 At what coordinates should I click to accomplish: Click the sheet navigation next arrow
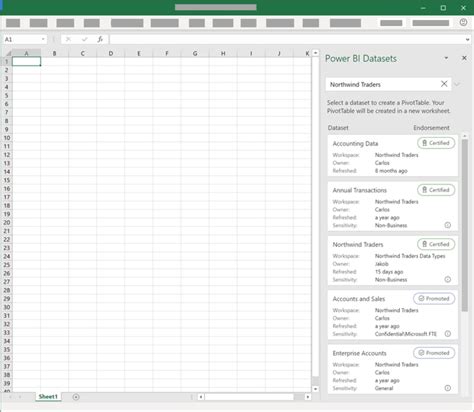coord(20,397)
